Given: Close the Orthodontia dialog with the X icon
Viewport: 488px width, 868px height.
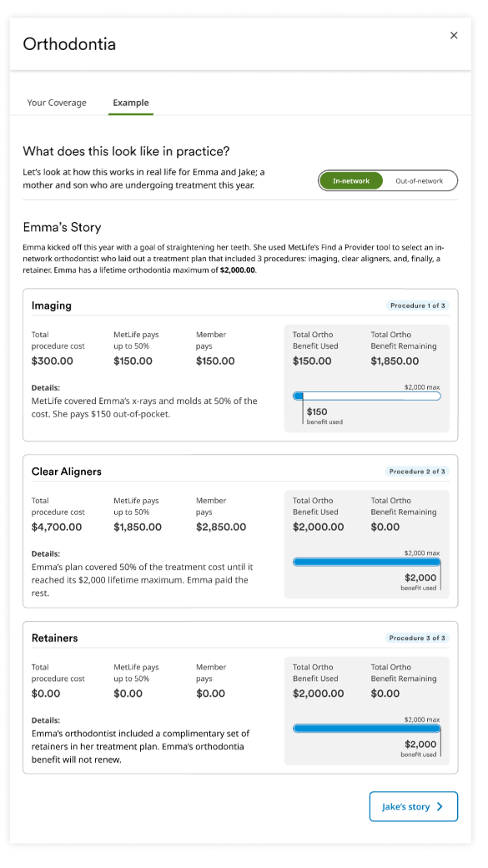Looking at the screenshot, I should [x=454, y=35].
